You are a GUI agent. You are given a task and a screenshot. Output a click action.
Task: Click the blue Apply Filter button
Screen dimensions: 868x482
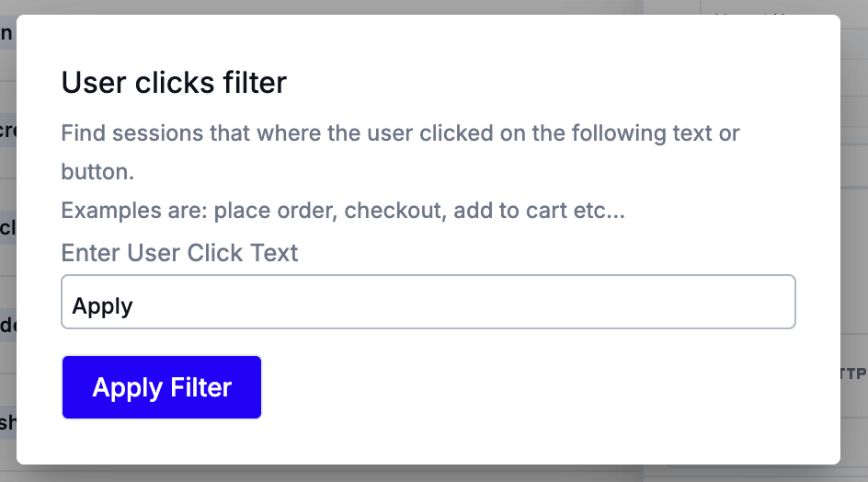pyautogui.click(x=161, y=387)
